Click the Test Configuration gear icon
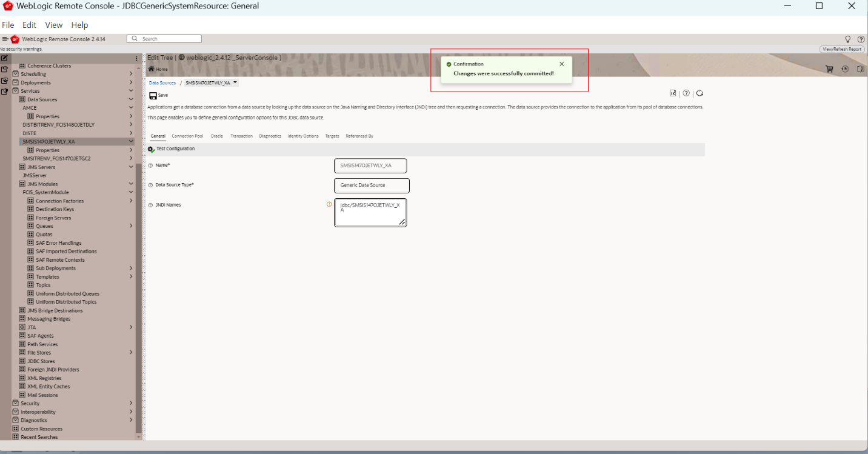Screen dimensions: 868x454 click(152, 149)
